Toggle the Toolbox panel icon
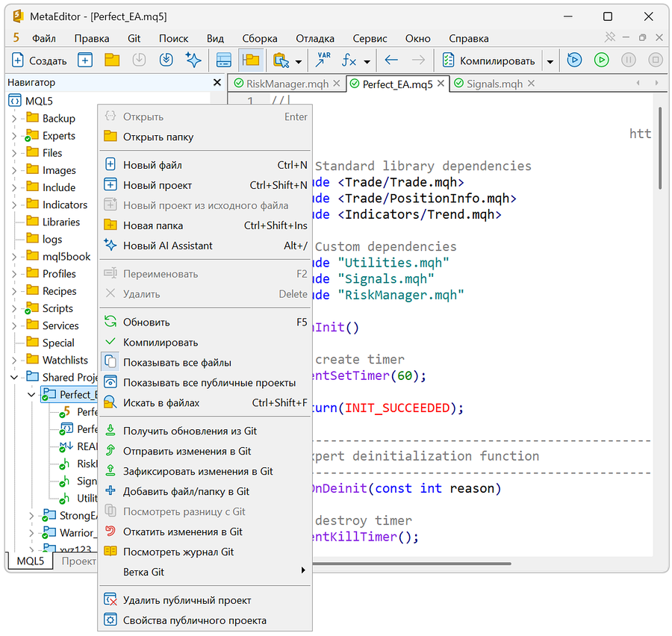This screenshot has height=636, width=672. (x=223, y=60)
